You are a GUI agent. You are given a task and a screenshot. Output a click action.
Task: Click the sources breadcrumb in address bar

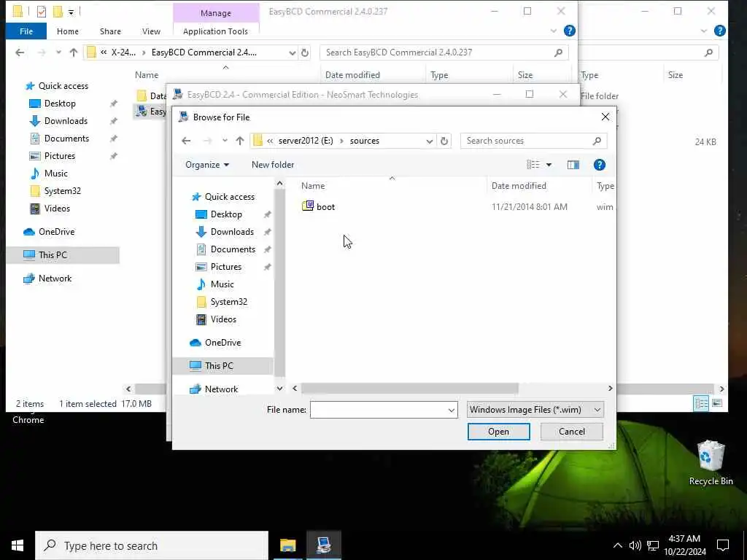click(x=365, y=141)
